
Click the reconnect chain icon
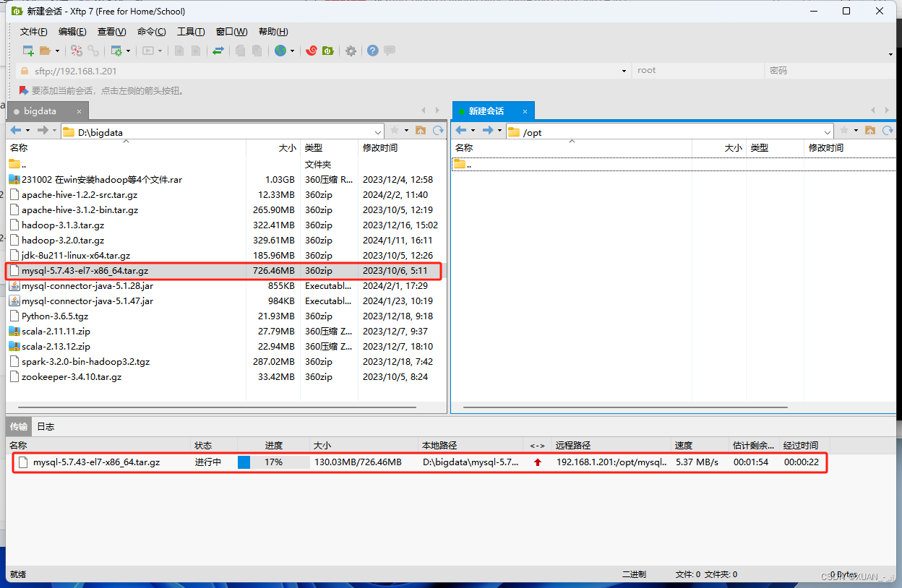[x=93, y=51]
